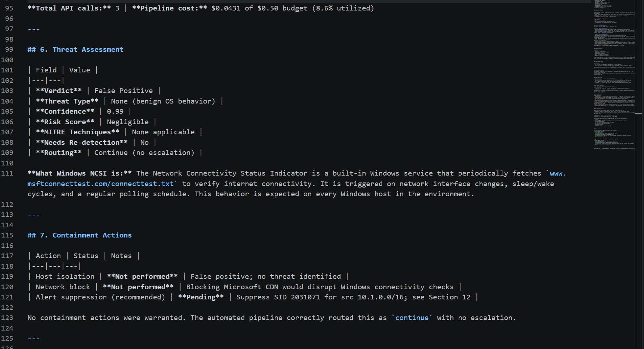Click the '---' separator on line 125
The image size is (644, 349).
click(x=34, y=339)
